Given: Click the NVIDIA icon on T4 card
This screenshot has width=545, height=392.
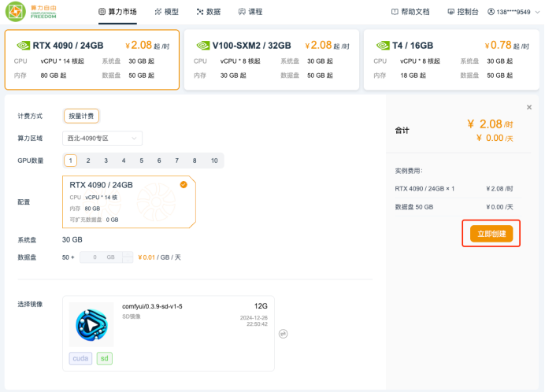Looking at the screenshot, I should click(383, 46).
